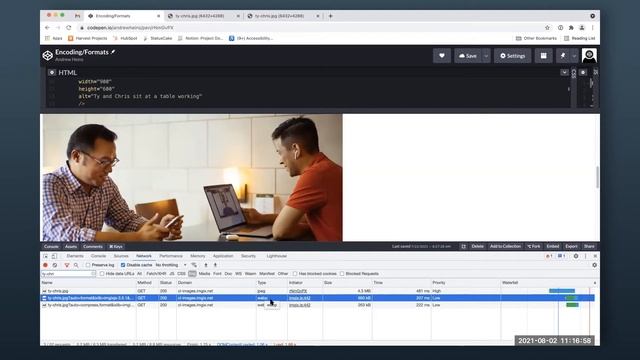
Task: Expand the HTML editor dropdown chevron
Action: 564,72
